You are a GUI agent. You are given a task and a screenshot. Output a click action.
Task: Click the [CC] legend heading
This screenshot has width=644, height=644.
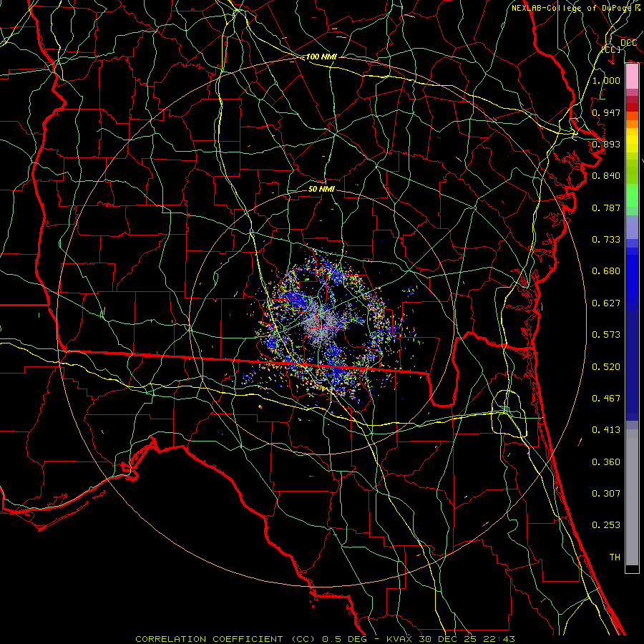pos(611,49)
